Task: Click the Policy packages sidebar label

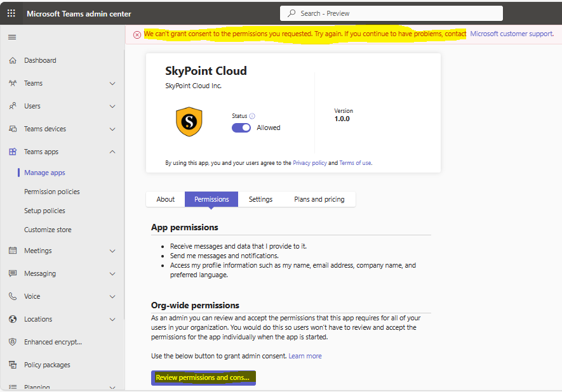Action: point(48,365)
